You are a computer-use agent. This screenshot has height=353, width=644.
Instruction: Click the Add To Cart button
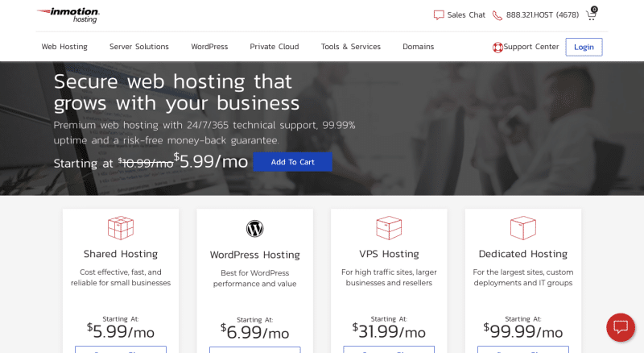[292, 162]
